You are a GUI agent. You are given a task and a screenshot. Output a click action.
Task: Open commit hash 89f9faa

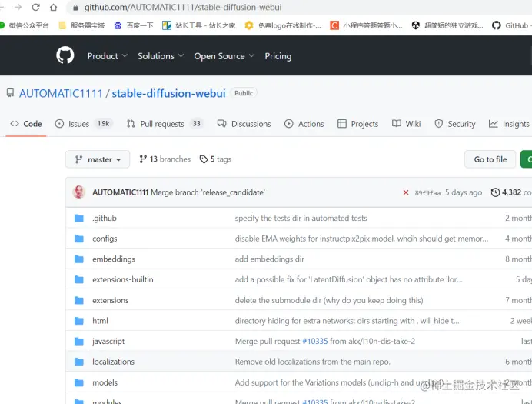click(427, 193)
